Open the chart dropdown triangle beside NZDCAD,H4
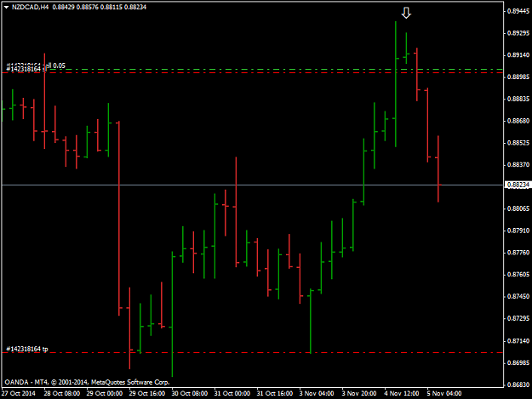The height and width of the screenshot is (399, 532). tap(7, 7)
